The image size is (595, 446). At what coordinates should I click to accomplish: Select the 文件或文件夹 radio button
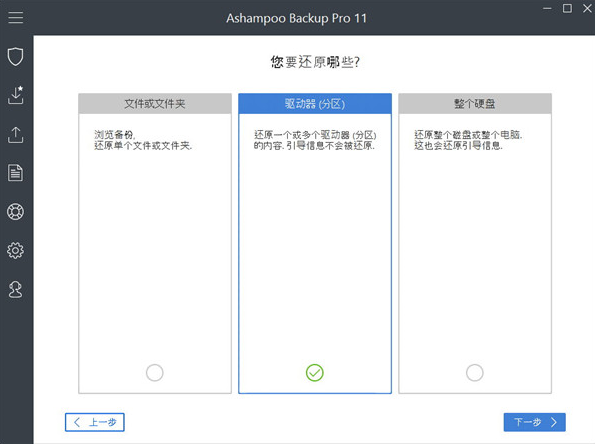coord(154,373)
